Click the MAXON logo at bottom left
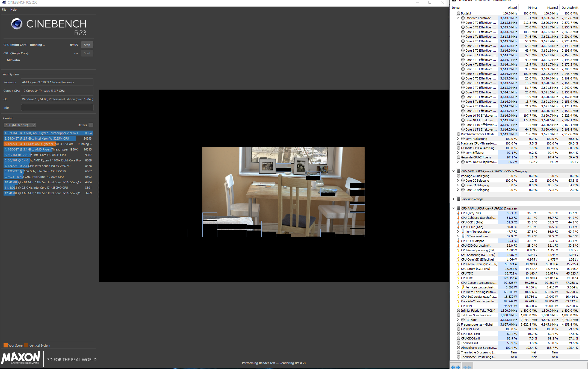 point(21,358)
